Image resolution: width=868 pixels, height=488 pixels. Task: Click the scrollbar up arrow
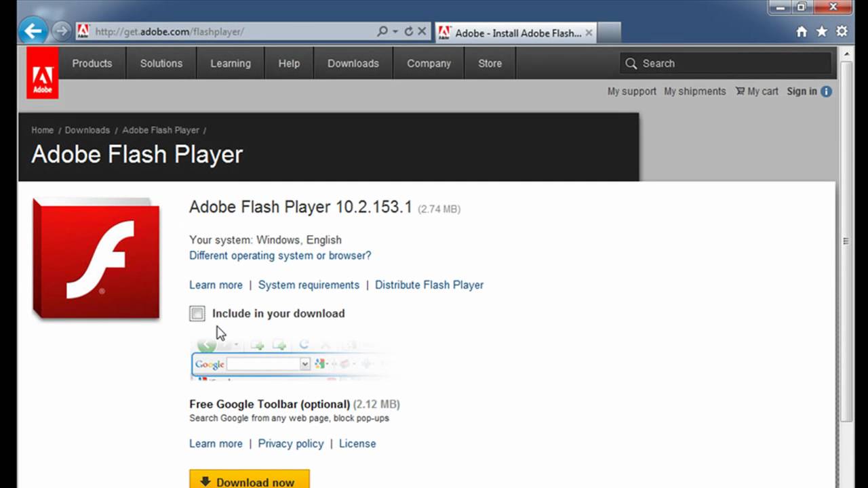coord(846,54)
